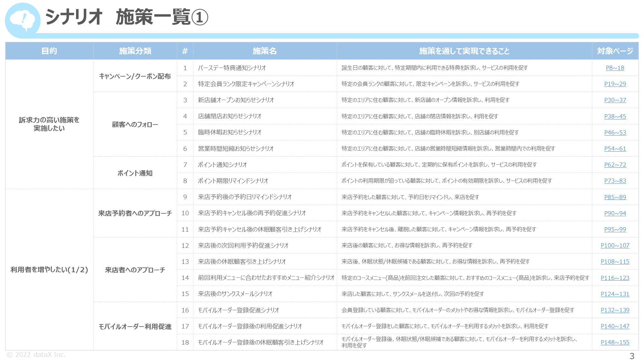Select the 施策を通して実現できること header
The height and width of the screenshot is (362, 644).
(x=464, y=51)
